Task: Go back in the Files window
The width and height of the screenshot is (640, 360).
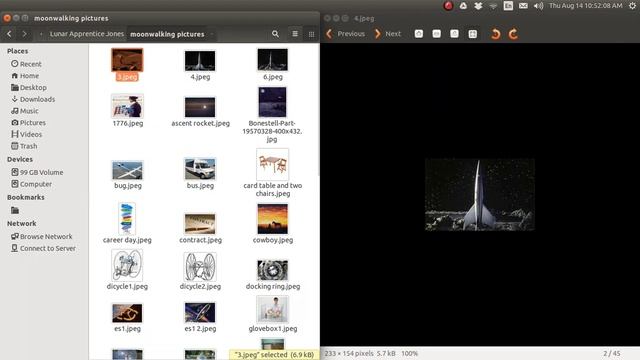Action: pos(9,34)
